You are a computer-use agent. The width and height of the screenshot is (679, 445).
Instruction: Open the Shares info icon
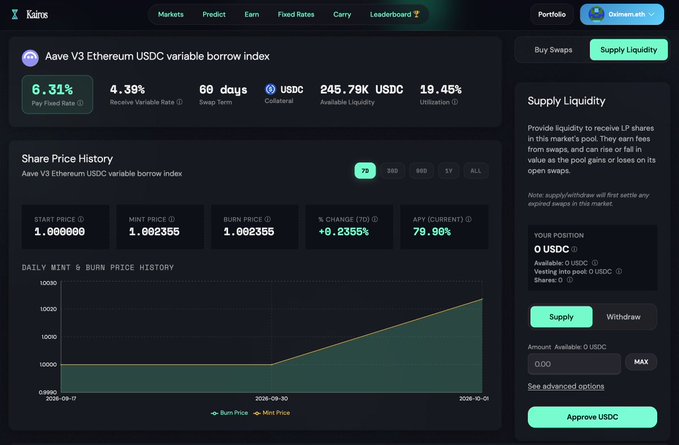tap(570, 280)
